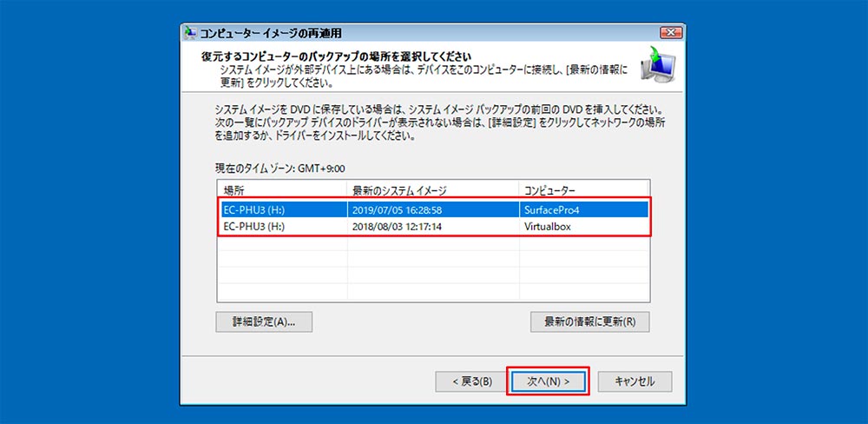This screenshot has height=424, width=868.
Task: Click the date 2018/08/03 12:17:14
Action: point(397,226)
